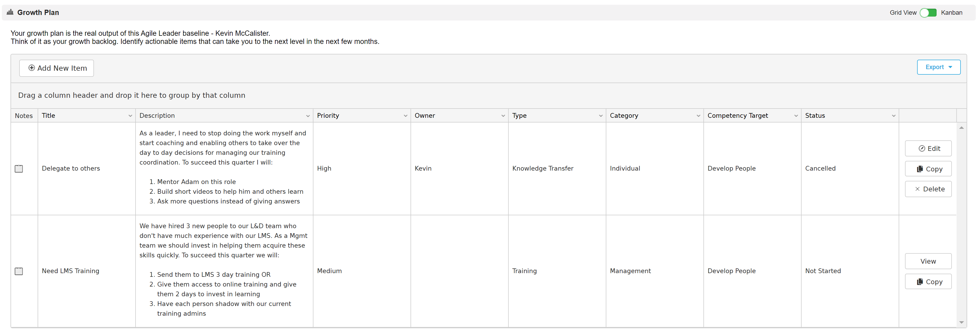Open Title column filter chevron
This screenshot has width=980, height=332.
tap(130, 116)
